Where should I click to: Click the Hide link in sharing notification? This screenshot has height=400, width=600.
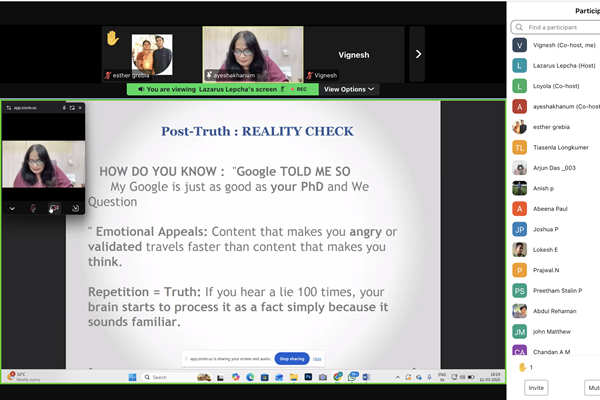click(317, 359)
